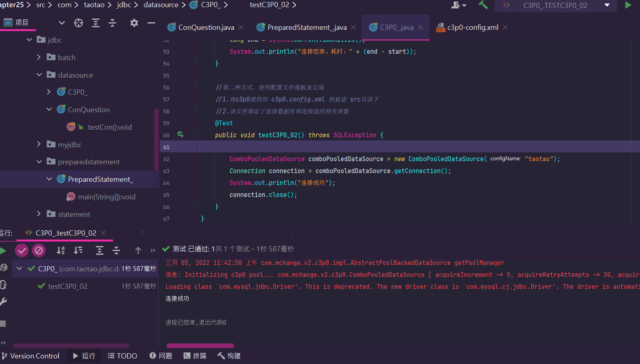Click the wrench icon in run sidebar
Screen dimensions: 640x364
point(3,302)
